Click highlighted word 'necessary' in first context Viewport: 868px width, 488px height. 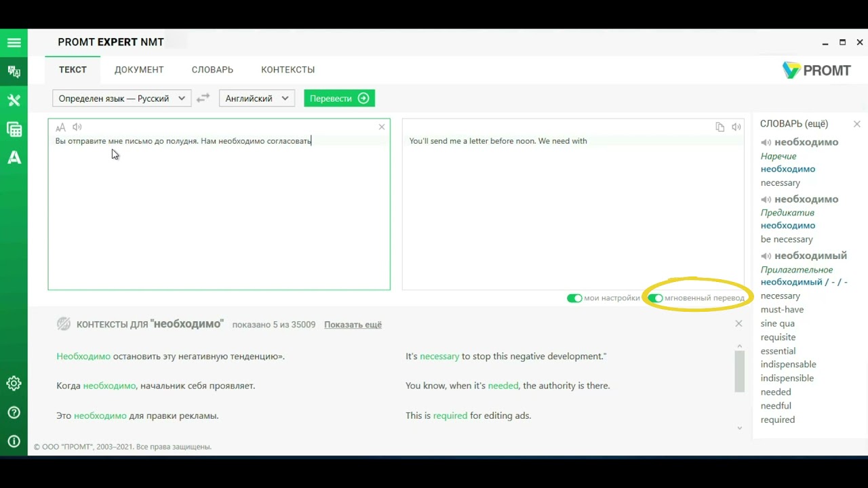[x=439, y=357]
